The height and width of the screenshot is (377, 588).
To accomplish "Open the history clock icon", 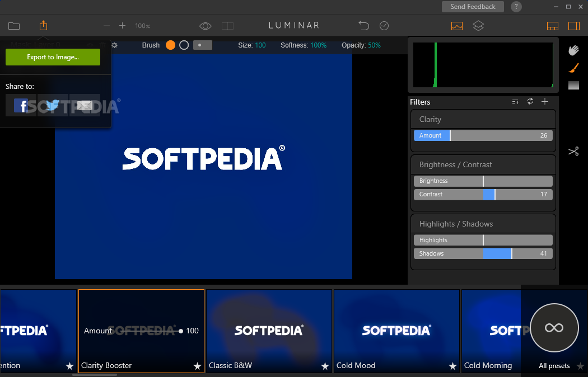I will pos(384,26).
